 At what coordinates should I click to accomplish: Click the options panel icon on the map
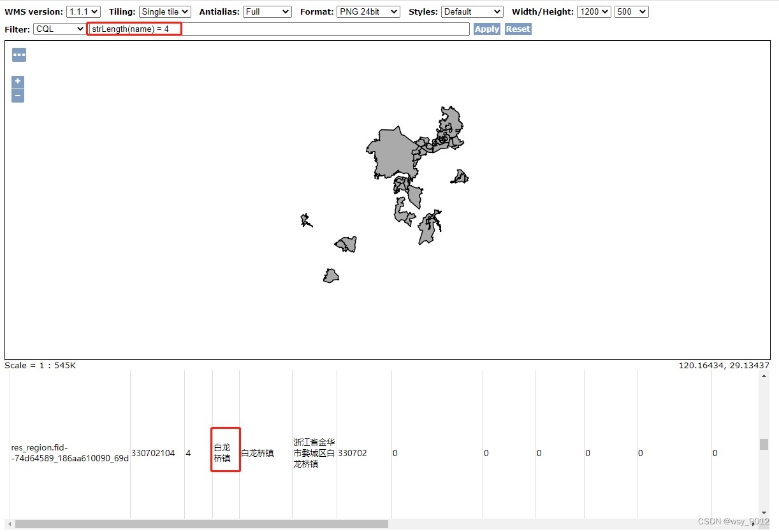[x=18, y=54]
